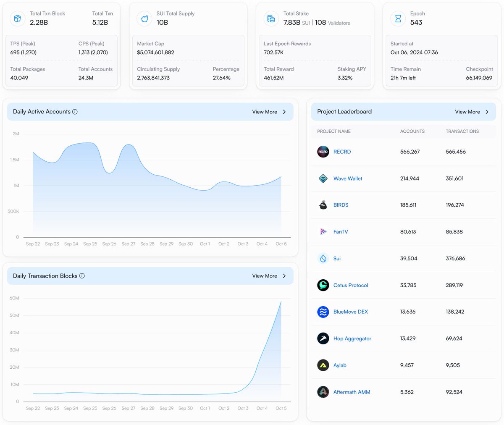Click the Total Txn Block value 2.28B

click(39, 22)
